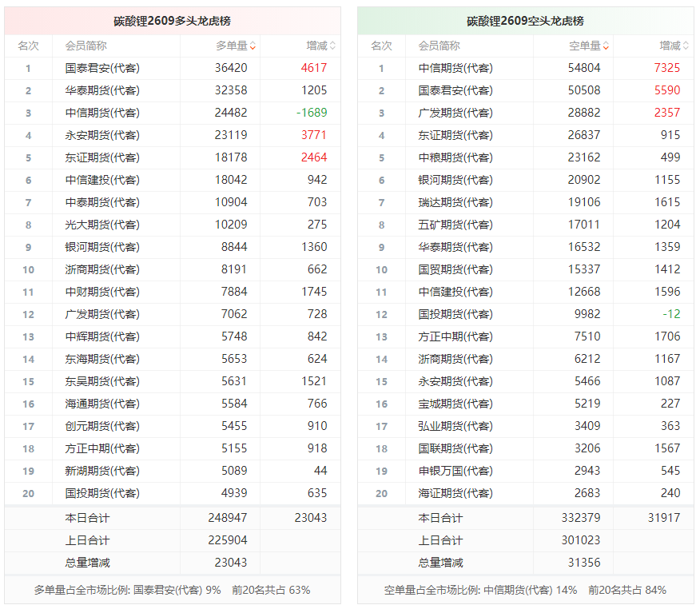Click short table 总量增减 value 31356
This screenshot has height=609, width=700.
click(x=584, y=563)
